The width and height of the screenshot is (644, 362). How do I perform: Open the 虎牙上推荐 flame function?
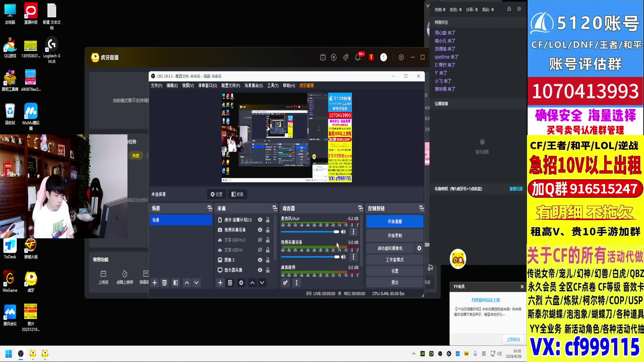tap(125, 277)
